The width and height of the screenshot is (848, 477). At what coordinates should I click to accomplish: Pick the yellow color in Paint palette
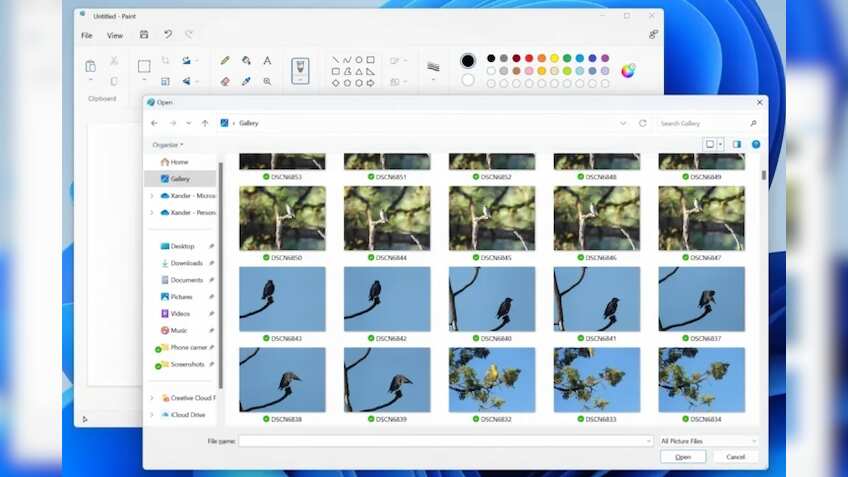pos(554,58)
